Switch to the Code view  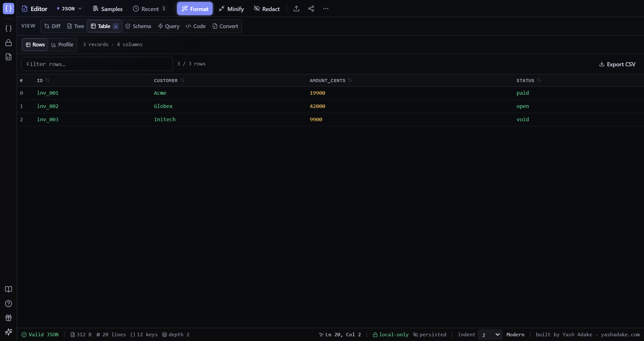[x=196, y=26]
